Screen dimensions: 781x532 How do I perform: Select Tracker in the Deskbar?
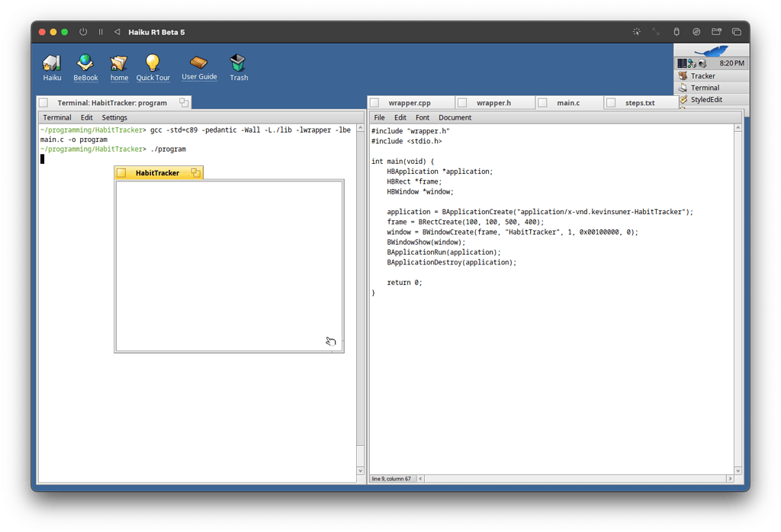(712, 75)
